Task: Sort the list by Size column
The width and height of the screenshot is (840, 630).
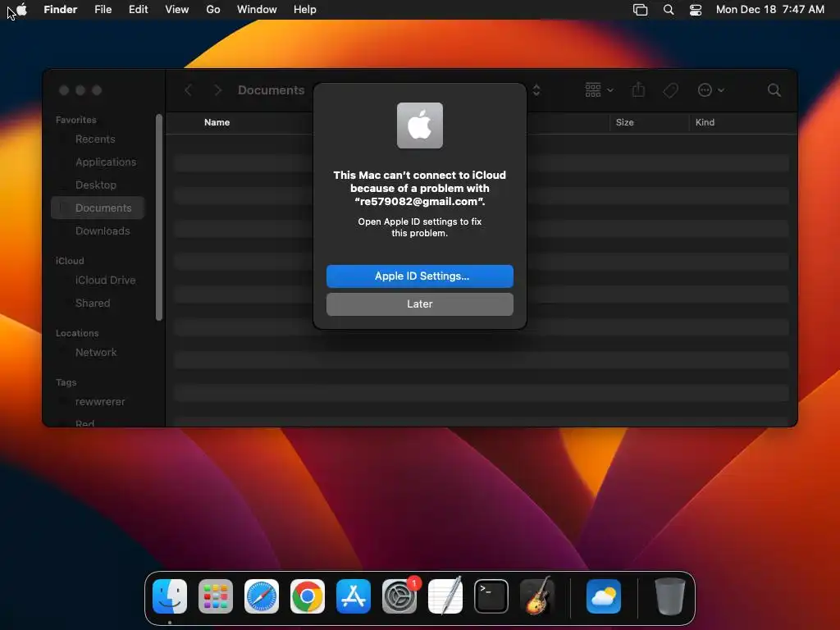Action: coord(624,123)
